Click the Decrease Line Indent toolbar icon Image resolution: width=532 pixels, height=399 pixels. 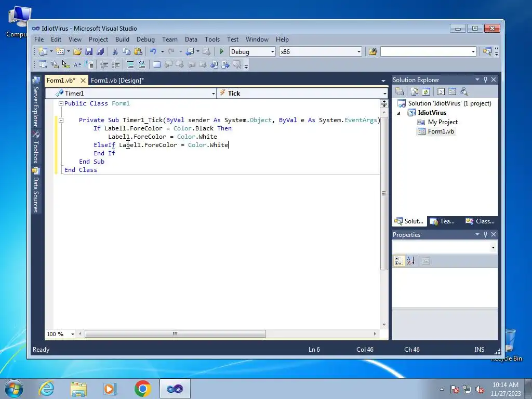(104, 64)
